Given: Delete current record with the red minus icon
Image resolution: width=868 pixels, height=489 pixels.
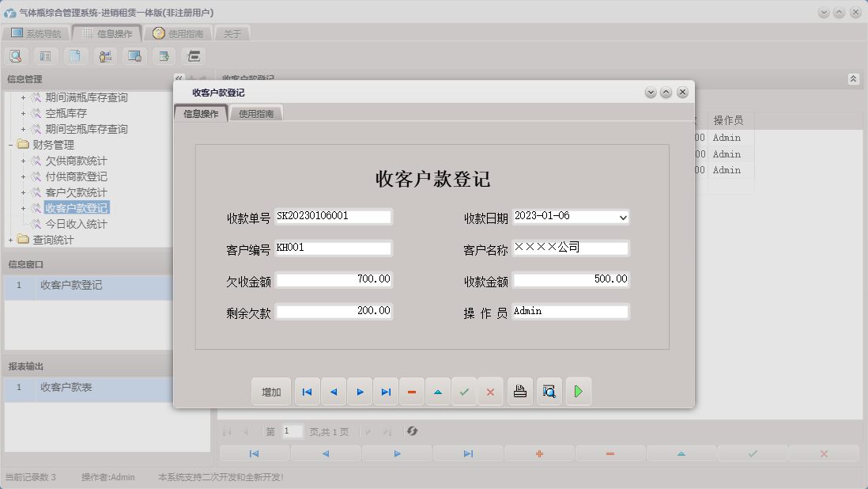Looking at the screenshot, I should [412, 391].
